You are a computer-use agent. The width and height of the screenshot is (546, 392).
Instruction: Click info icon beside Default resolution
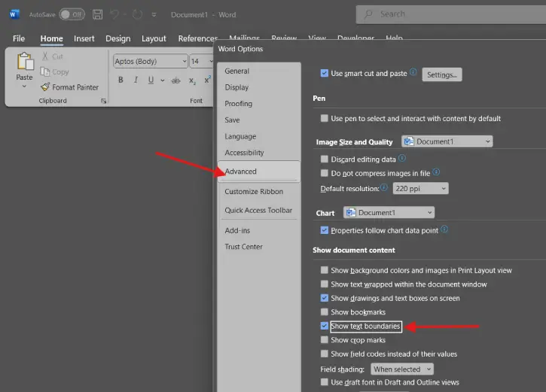tap(384, 187)
